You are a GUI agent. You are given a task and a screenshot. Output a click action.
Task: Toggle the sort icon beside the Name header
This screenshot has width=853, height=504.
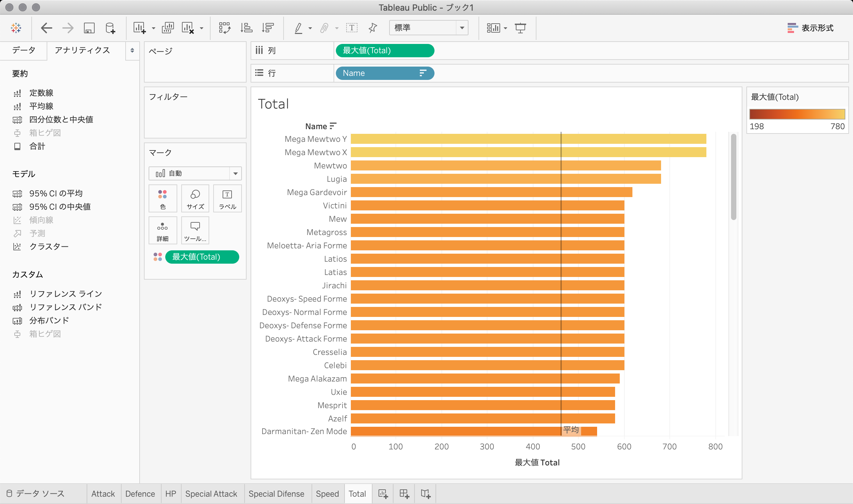click(x=333, y=126)
